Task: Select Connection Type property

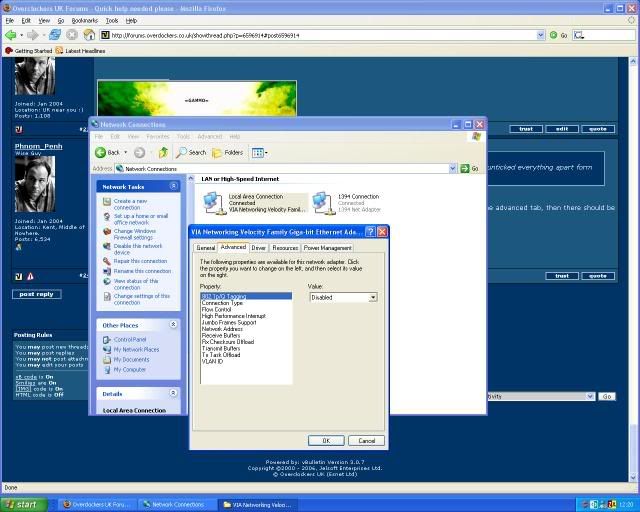Action: [222, 303]
